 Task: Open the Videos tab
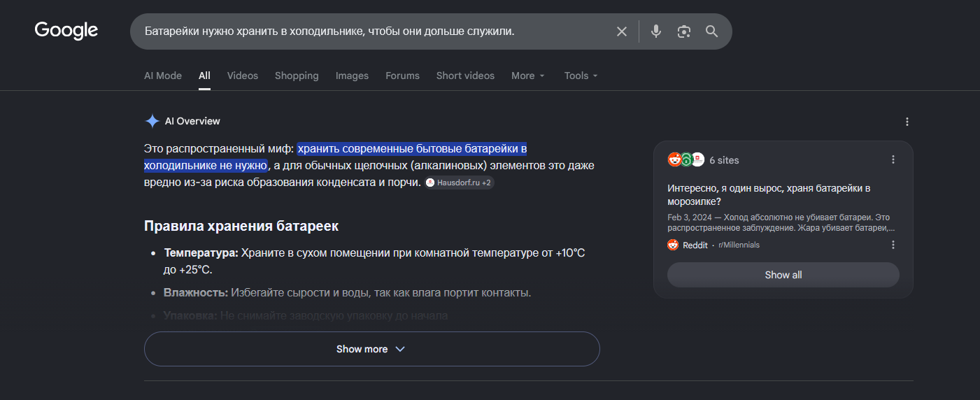click(243, 76)
